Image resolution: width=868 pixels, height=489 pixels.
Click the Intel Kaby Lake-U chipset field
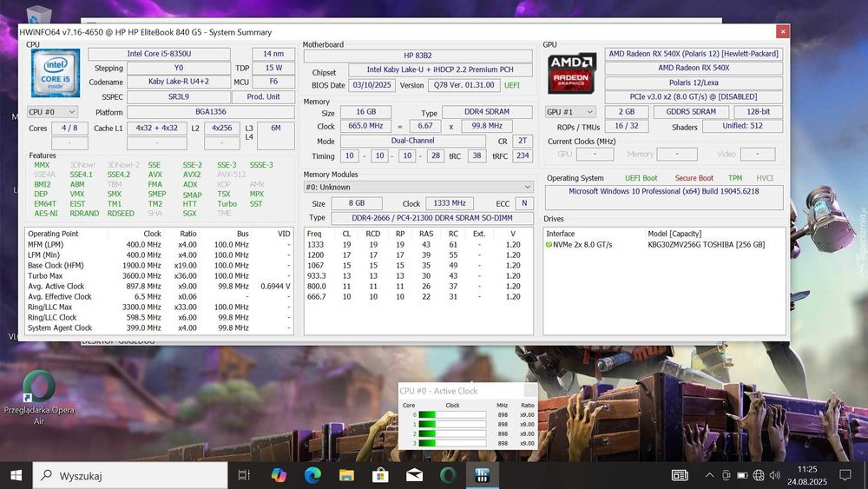(440, 69)
